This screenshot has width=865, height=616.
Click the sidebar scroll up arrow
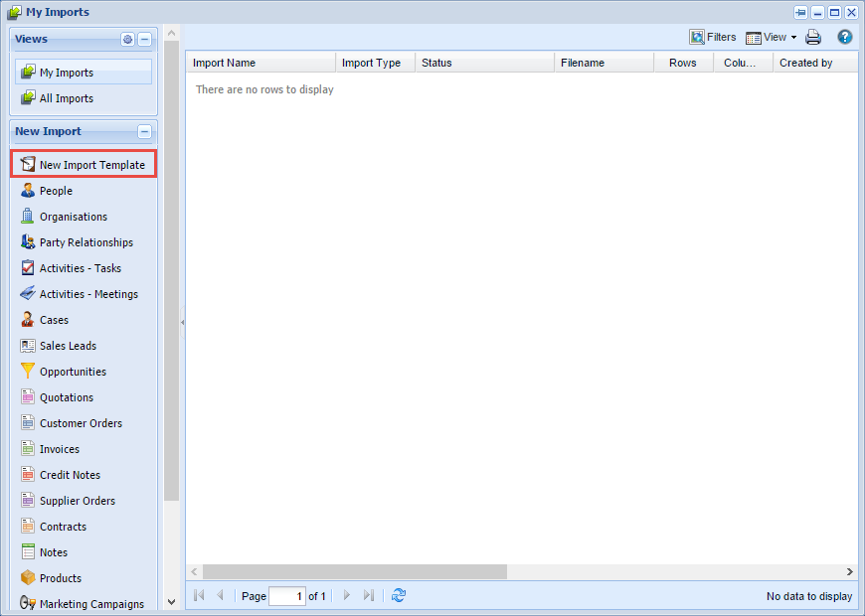(172, 33)
